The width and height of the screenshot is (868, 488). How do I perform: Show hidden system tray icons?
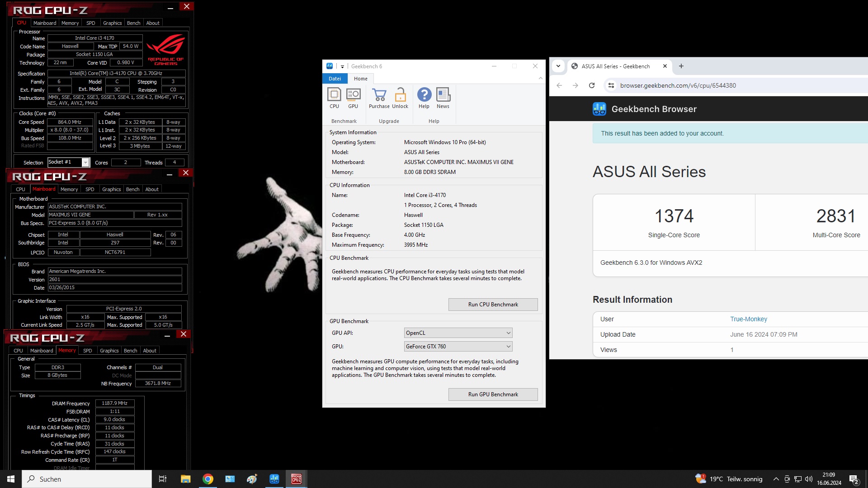pos(776,479)
